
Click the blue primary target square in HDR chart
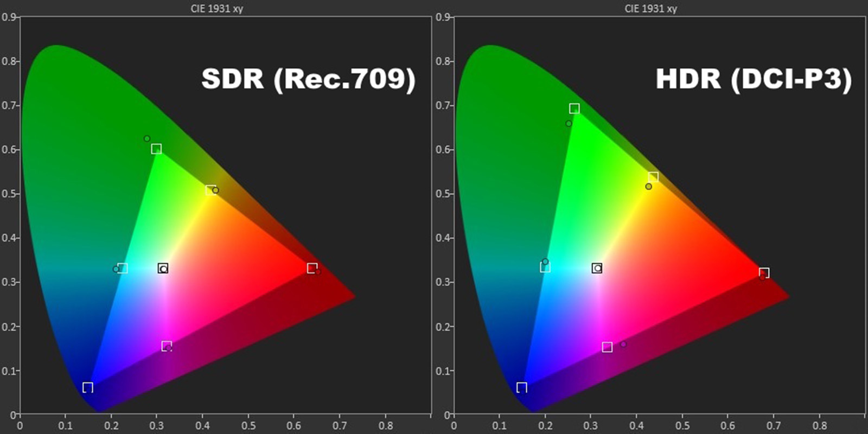click(522, 387)
